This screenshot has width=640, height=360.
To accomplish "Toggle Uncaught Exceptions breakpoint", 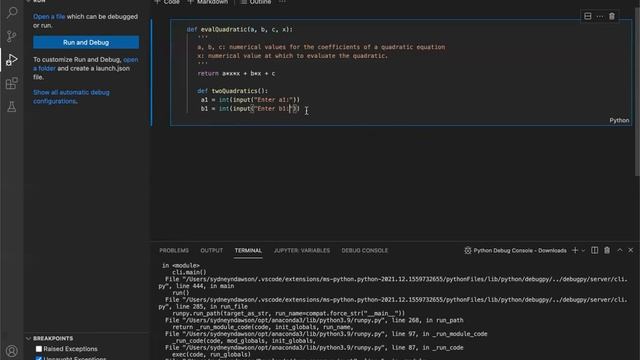I will tap(39, 358).
